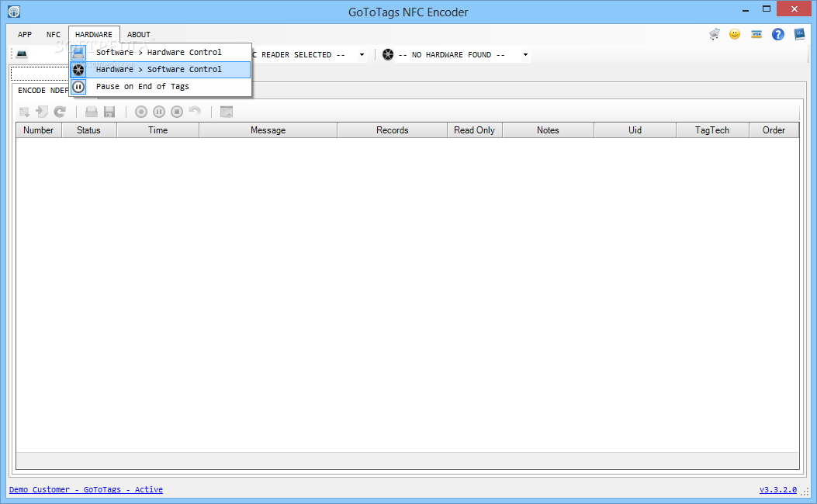
Task: Click the shopping cart icon
Action: [x=715, y=34]
